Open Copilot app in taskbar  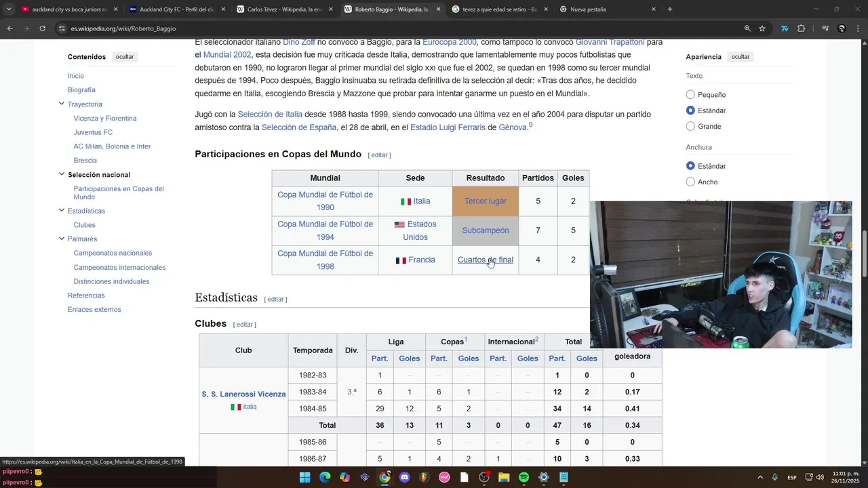344,477
